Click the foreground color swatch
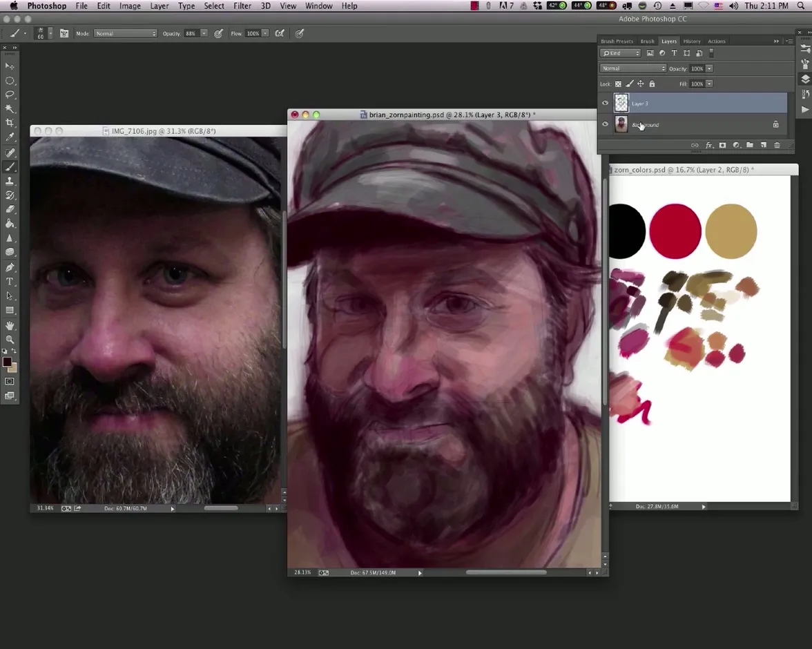Viewport: 812px width, 649px height. click(x=7, y=362)
